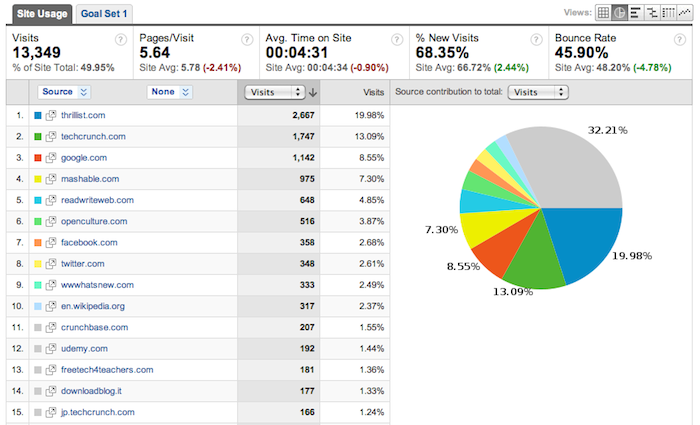Open help for % New Visits
Image resolution: width=700 pixels, height=425 pixels.
pyautogui.click(x=536, y=40)
